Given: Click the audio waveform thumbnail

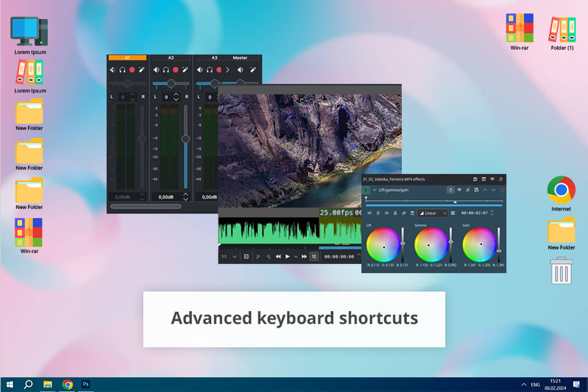Looking at the screenshot, I should tap(290, 232).
